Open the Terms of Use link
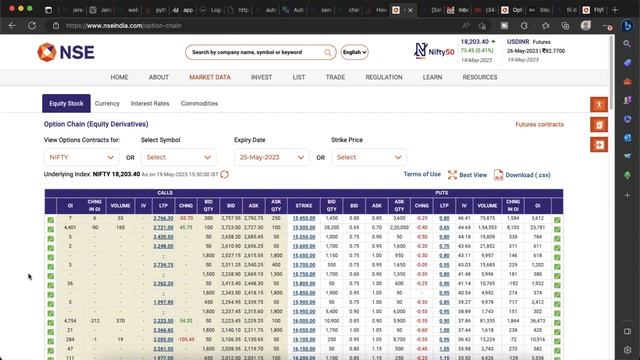The height and width of the screenshot is (360, 640). tap(422, 174)
